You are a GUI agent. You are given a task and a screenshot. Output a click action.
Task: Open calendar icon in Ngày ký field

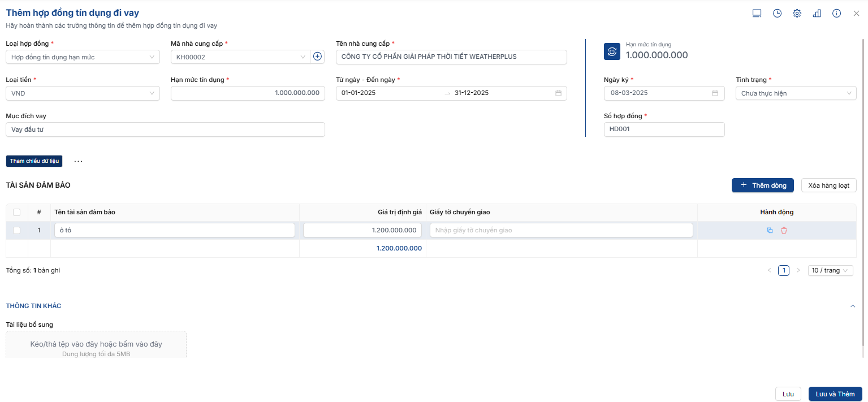tap(715, 93)
